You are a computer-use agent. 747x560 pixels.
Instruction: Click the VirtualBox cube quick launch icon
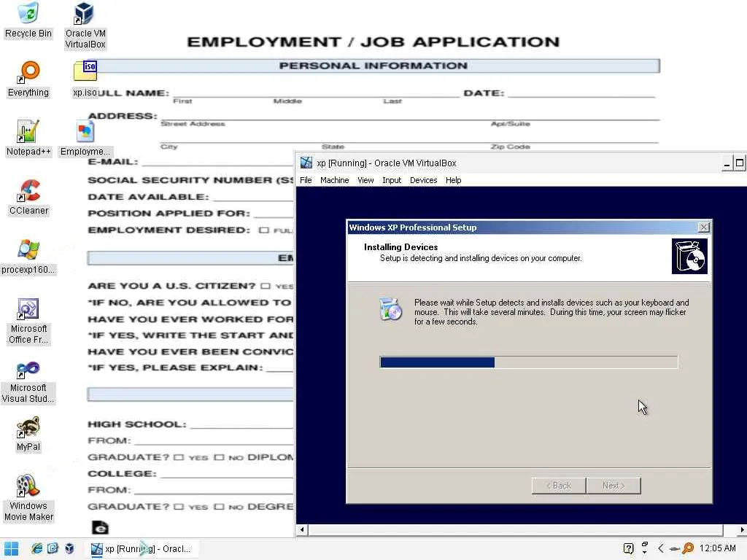69,548
